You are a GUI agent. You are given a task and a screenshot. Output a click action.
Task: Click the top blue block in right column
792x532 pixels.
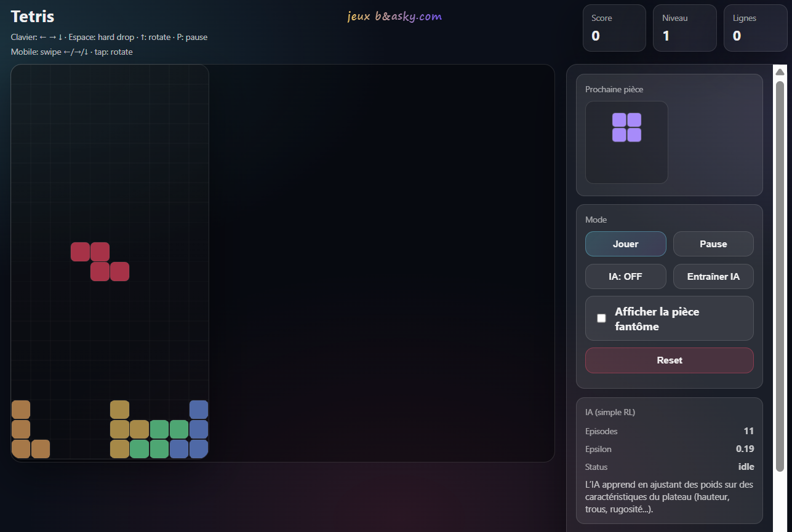(x=199, y=410)
